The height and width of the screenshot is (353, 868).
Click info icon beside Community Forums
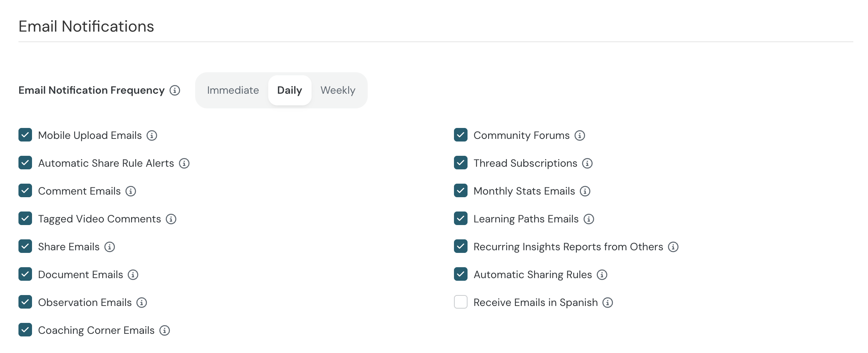tap(580, 135)
